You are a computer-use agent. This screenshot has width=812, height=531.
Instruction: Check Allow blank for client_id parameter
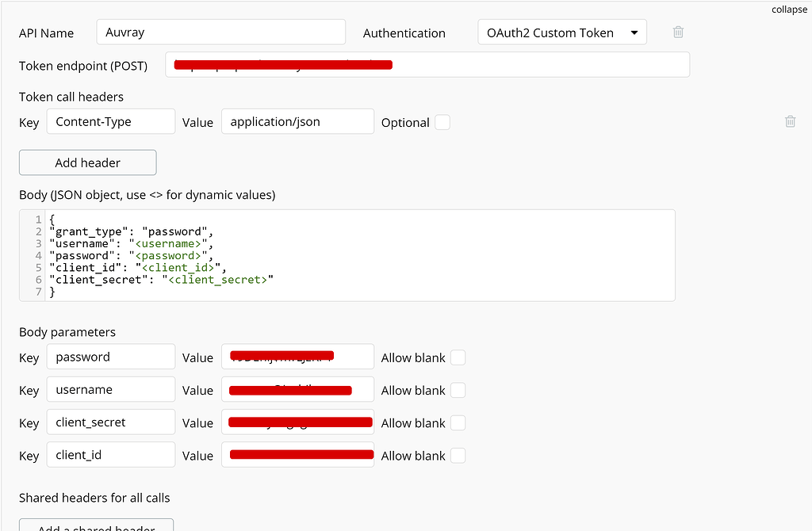click(458, 455)
